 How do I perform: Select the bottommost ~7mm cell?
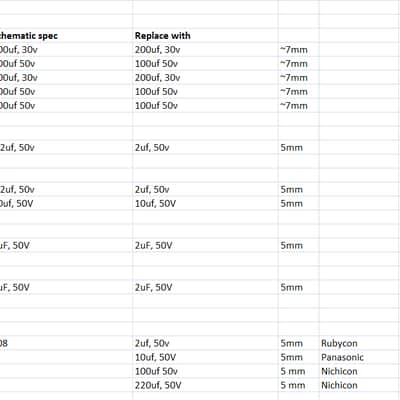(299, 105)
